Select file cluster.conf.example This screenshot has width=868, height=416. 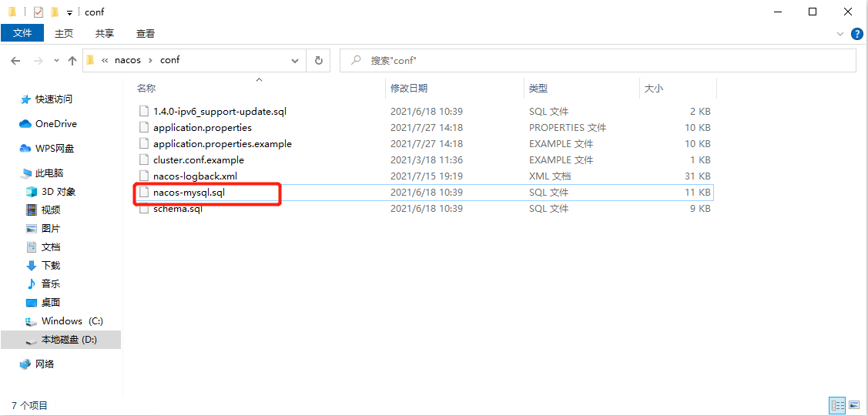coord(199,160)
